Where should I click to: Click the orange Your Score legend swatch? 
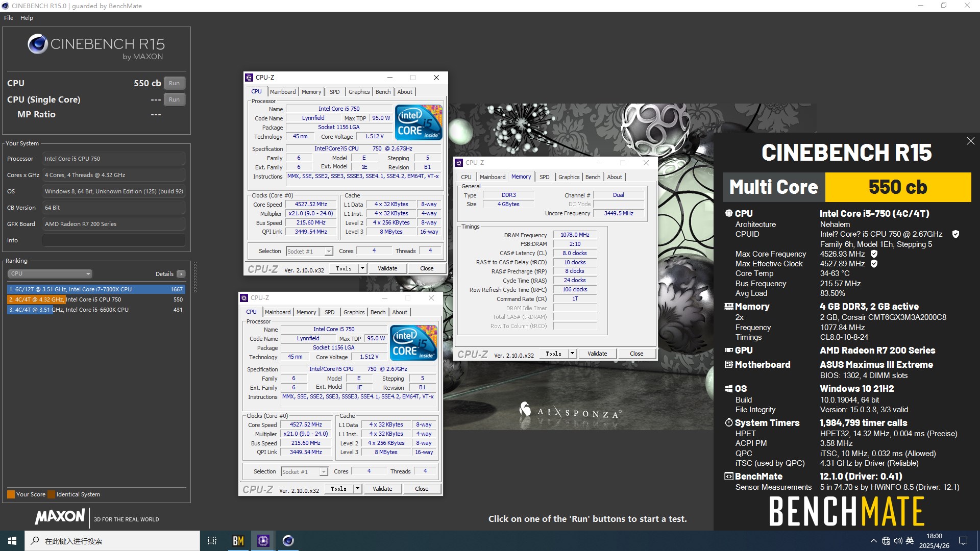pyautogui.click(x=11, y=494)
